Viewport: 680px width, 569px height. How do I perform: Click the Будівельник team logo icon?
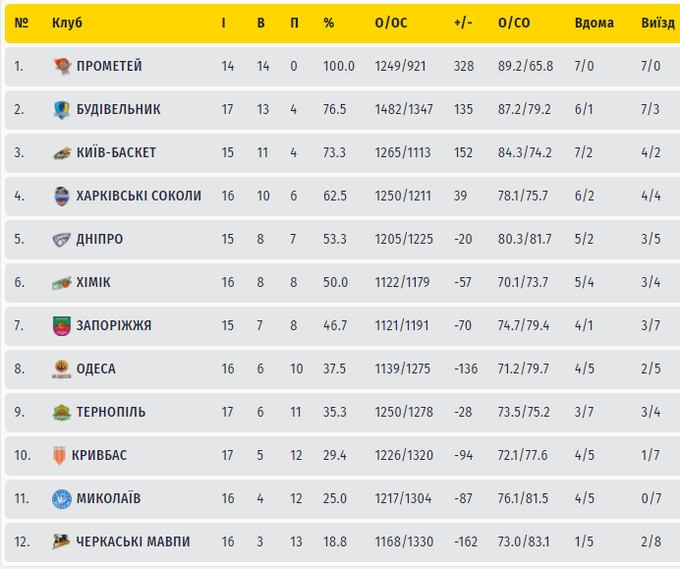click(x=62, y=109)
